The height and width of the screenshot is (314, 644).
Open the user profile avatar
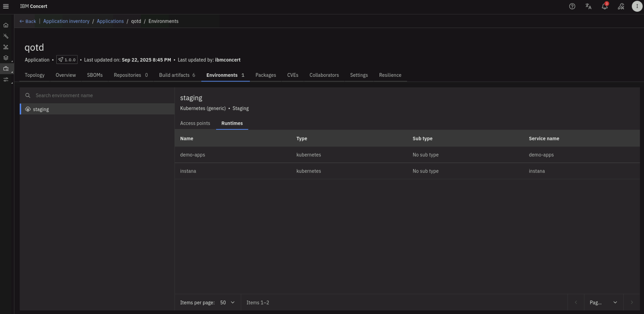[x=637, y=6]
